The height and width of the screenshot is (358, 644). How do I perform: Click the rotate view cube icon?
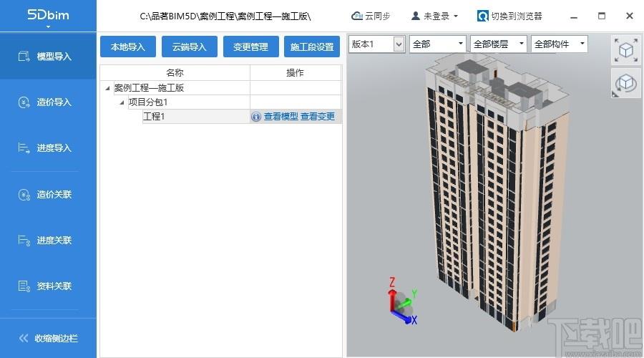click(626, 84)
